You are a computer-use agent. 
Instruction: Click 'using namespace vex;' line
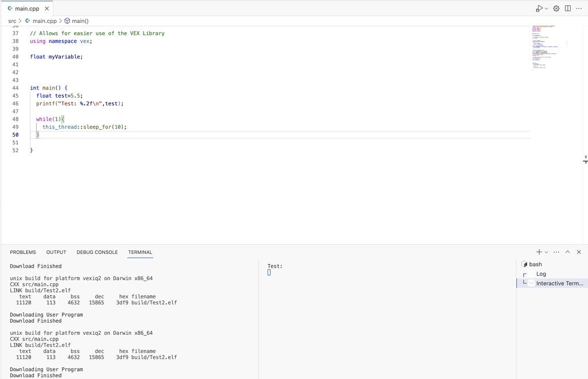coord(61,41)
